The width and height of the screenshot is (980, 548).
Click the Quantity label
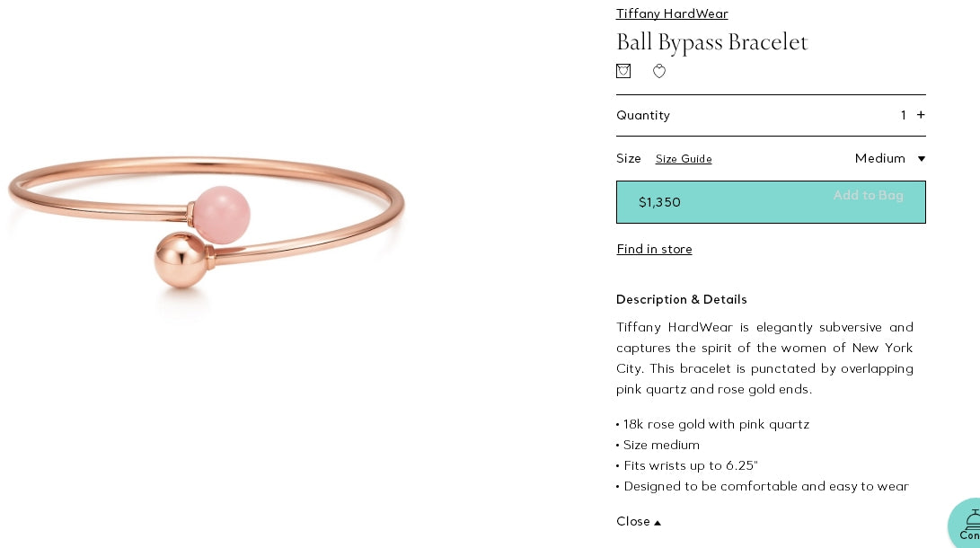(x=643, y=115)
